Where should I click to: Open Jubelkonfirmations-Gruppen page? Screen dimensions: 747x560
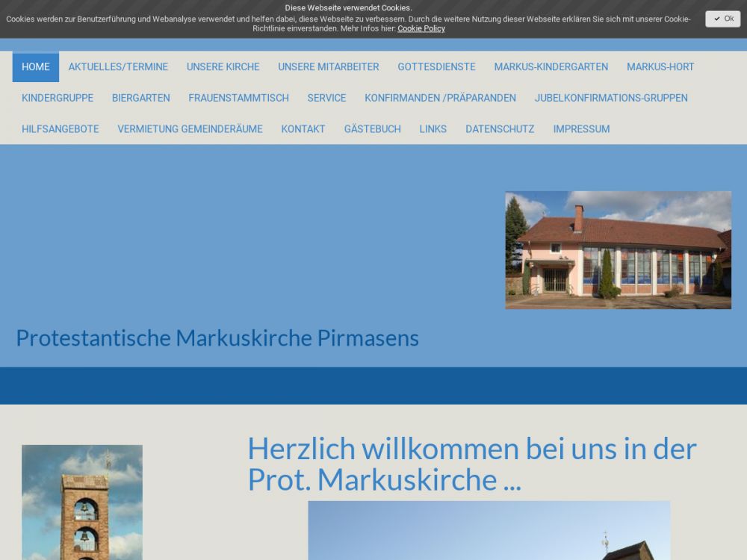[611, 98]
